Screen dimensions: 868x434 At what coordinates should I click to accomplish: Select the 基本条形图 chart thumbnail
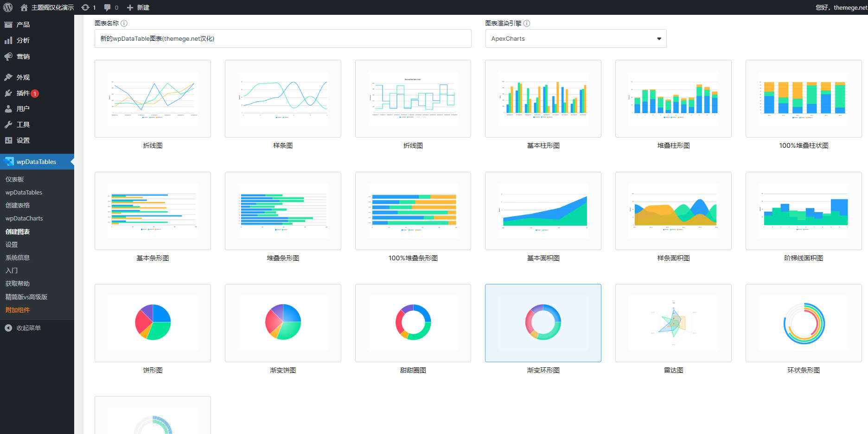pyautogui.click(x=153, y=211)
